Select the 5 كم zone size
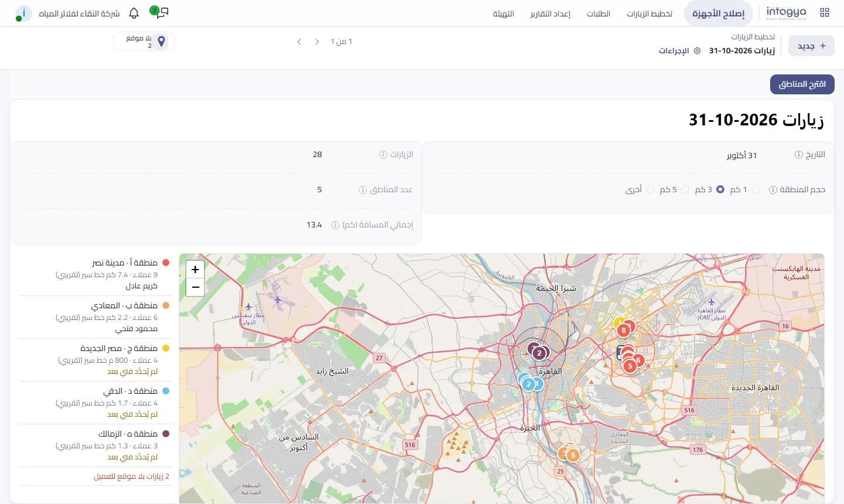 pyautogui.click(x=685, y=189)
